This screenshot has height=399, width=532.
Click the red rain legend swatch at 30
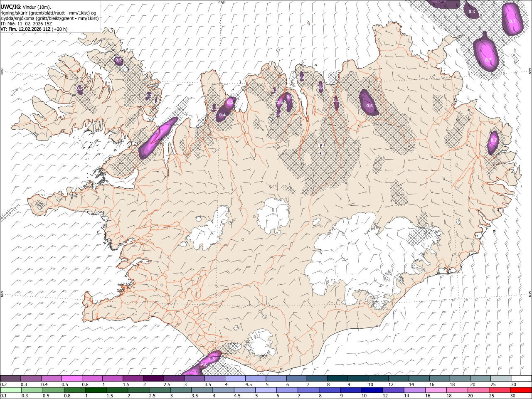[521, 390]
